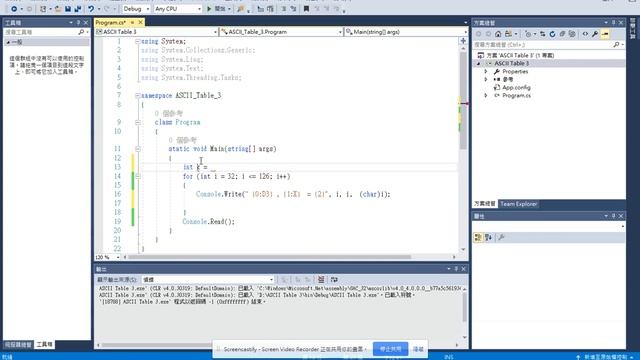Click the Undo arrow icon
This screenshot has height=360, width=640.
point(91,9)
